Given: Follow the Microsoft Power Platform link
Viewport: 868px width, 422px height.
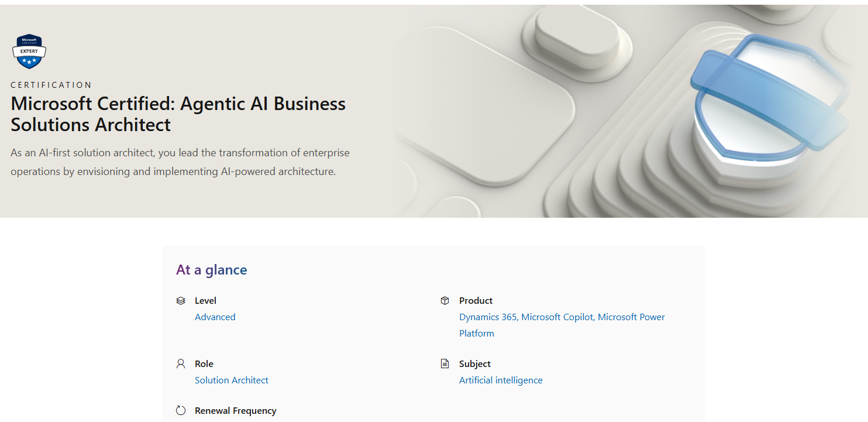Looking at the screenshot, I should tap(562, 325).
